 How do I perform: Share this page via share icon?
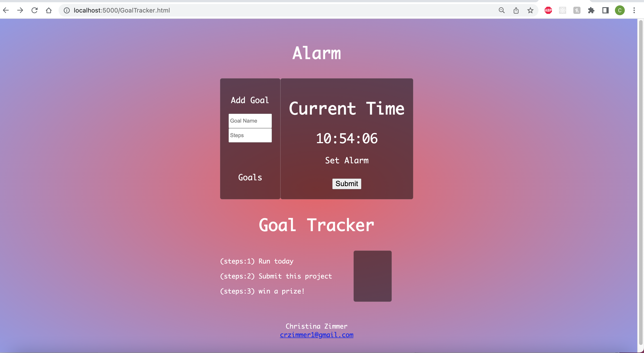tap(516, 10)
